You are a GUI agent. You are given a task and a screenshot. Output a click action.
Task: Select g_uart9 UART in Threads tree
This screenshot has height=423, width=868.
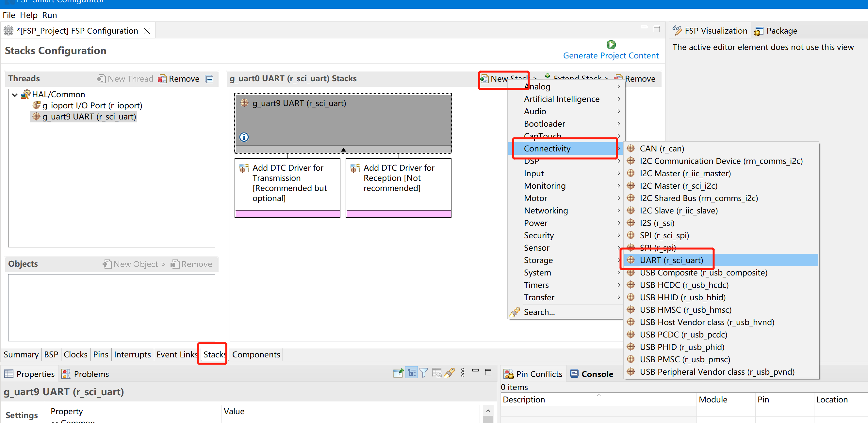[84, 117]
